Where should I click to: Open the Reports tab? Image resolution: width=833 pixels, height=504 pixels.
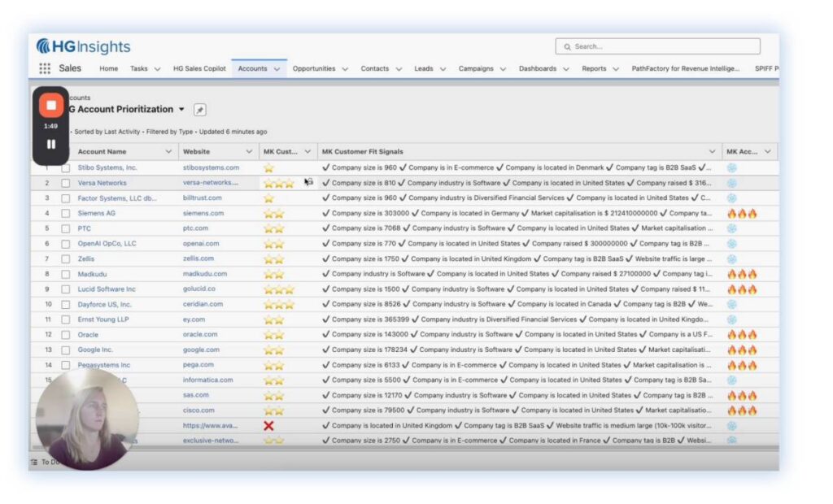[594, 68]
